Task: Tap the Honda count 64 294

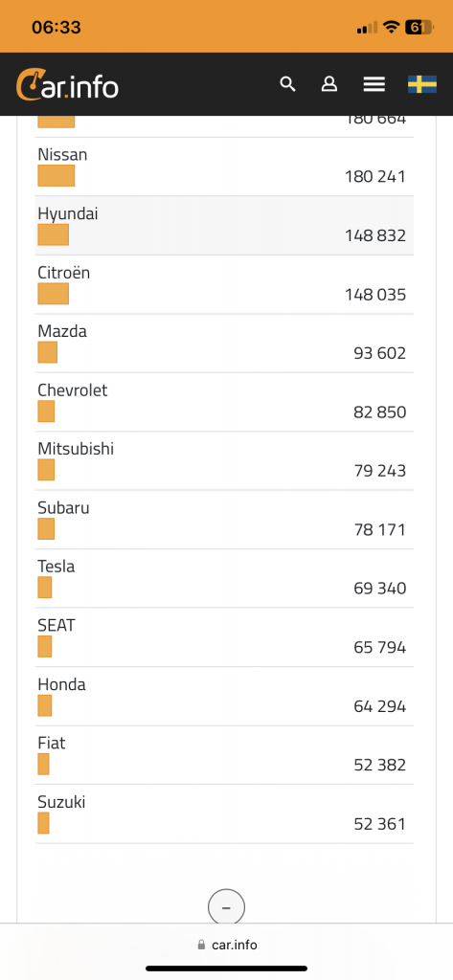Action: pyautogui.click(x=380, y=706)
